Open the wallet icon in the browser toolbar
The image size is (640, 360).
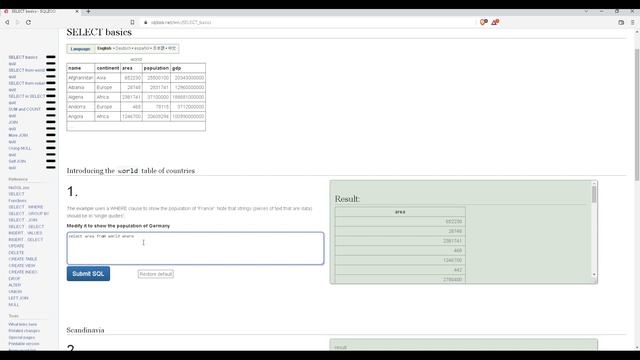[x=621, y=22]
